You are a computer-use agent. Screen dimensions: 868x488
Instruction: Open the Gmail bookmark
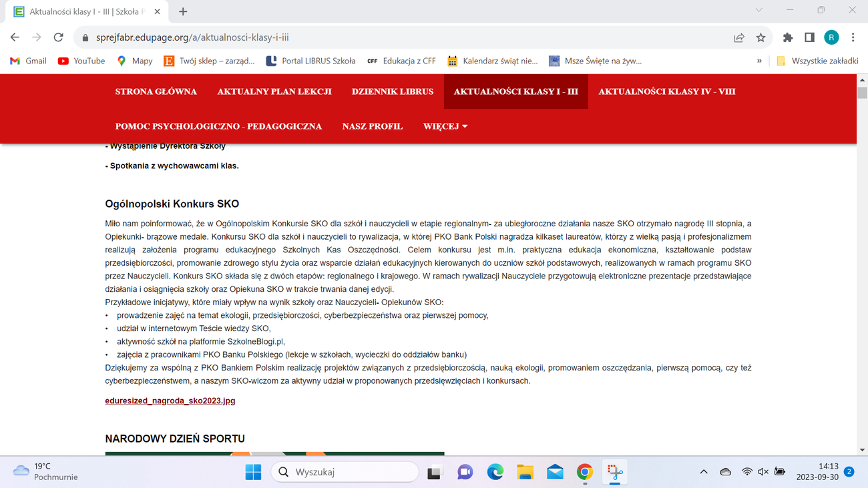(28, 61)
